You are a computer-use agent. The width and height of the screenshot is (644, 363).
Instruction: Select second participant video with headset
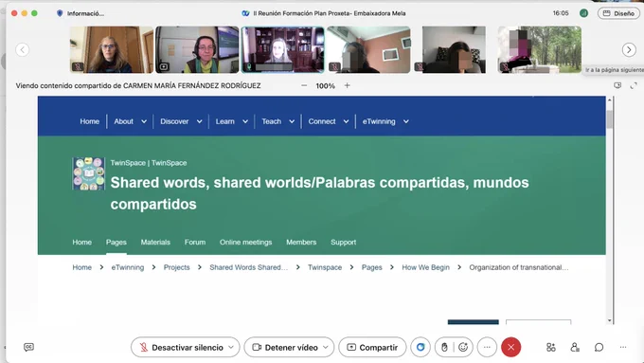tap(197, 49)
